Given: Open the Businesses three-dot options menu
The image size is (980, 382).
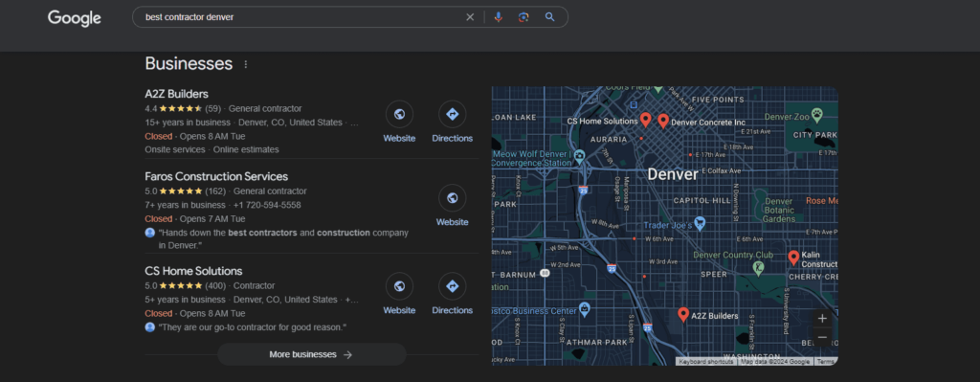Looking at the screenshot, I should [246, 64].
